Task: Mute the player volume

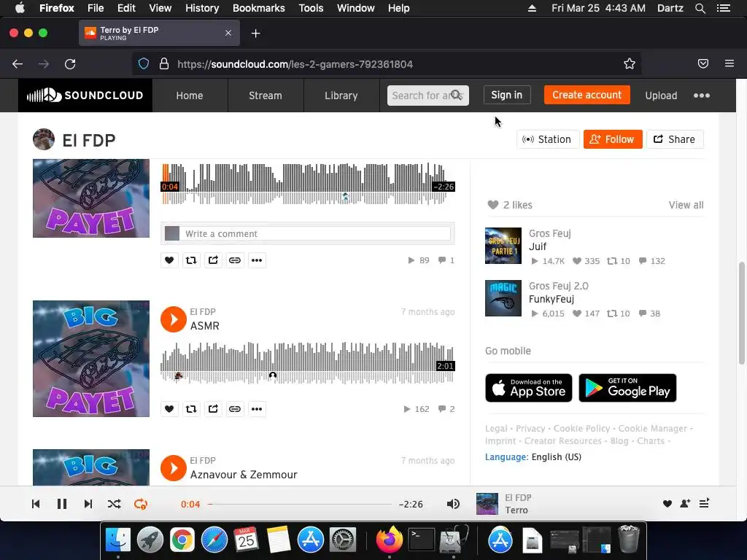Action: [453, 504]
